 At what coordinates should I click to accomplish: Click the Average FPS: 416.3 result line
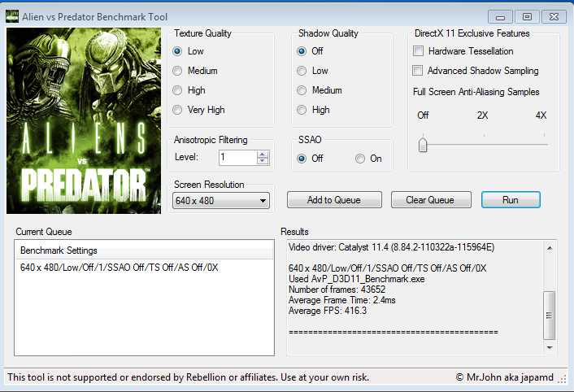tap(328, 311)
